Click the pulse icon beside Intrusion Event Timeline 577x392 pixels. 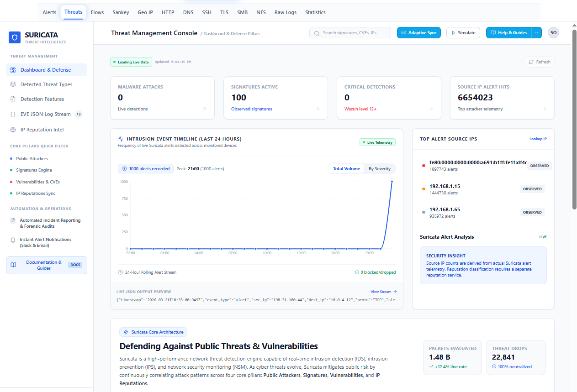tap(121, 139)
